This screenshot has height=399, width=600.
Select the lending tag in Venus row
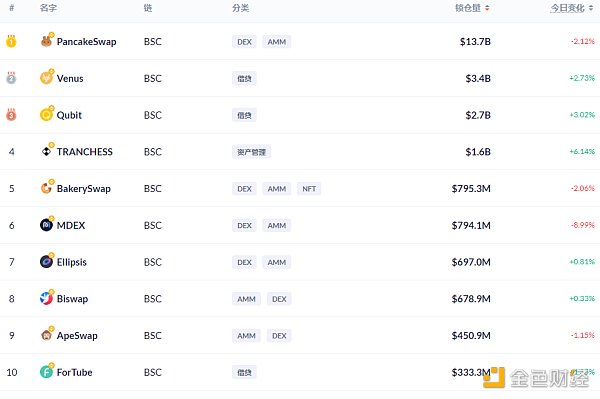(244, 78)
